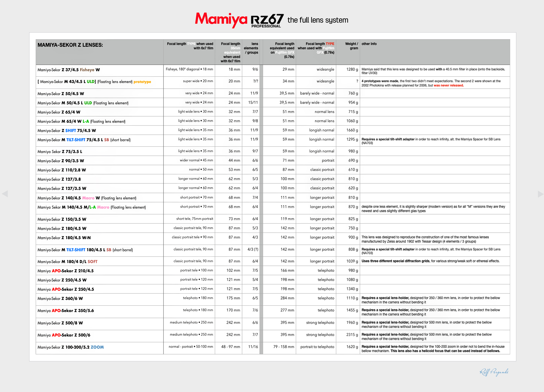
Task: Click the Z SHIFT 75/4.5 W lens name
Action: click(67, 131)
